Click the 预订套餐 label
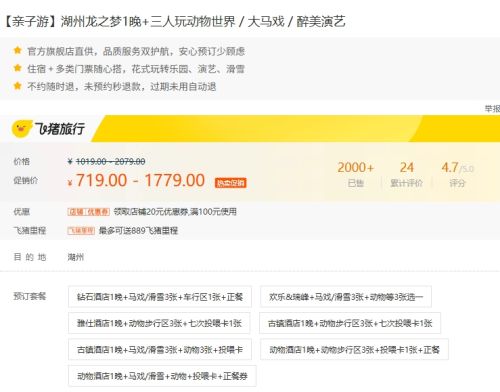500x392 pixels. pyautogui.click(x=30, y=296)
